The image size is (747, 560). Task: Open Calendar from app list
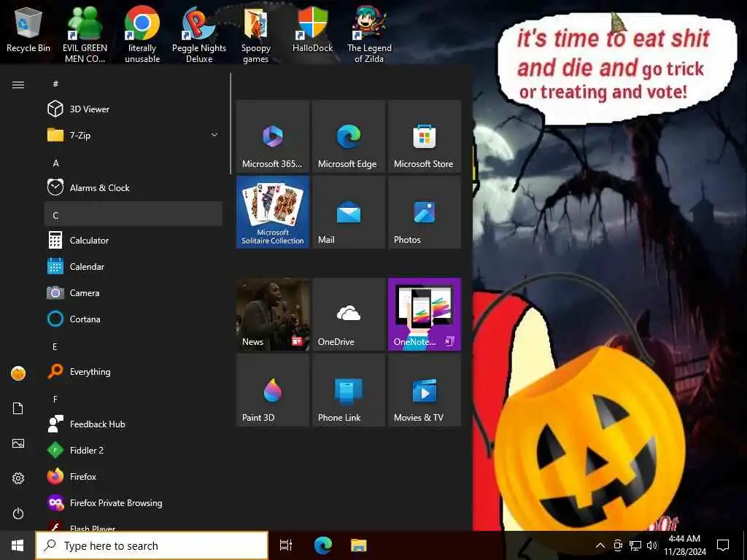point(133,267)
